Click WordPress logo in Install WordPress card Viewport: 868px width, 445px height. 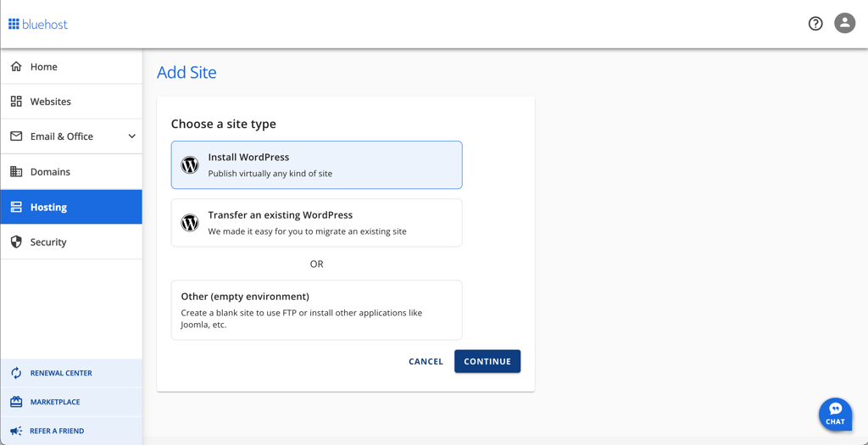tap(190, 165)
